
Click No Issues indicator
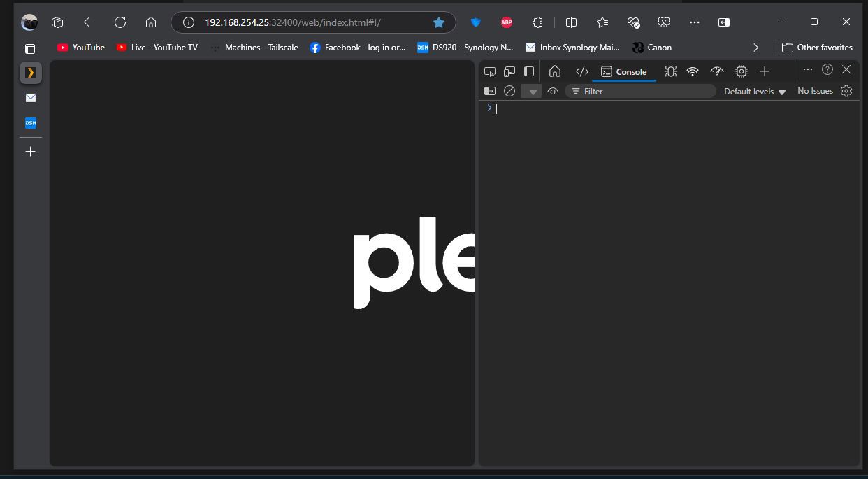point(815,91)
